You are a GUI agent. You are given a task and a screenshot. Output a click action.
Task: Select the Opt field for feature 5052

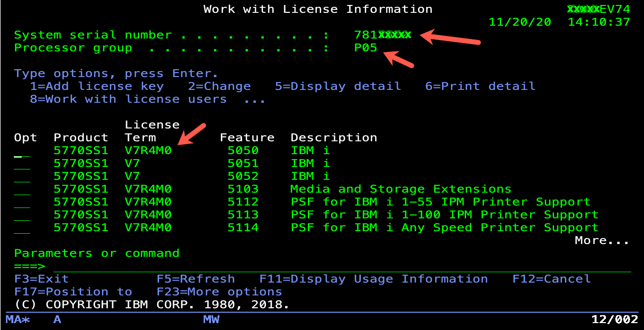[22, 176]
